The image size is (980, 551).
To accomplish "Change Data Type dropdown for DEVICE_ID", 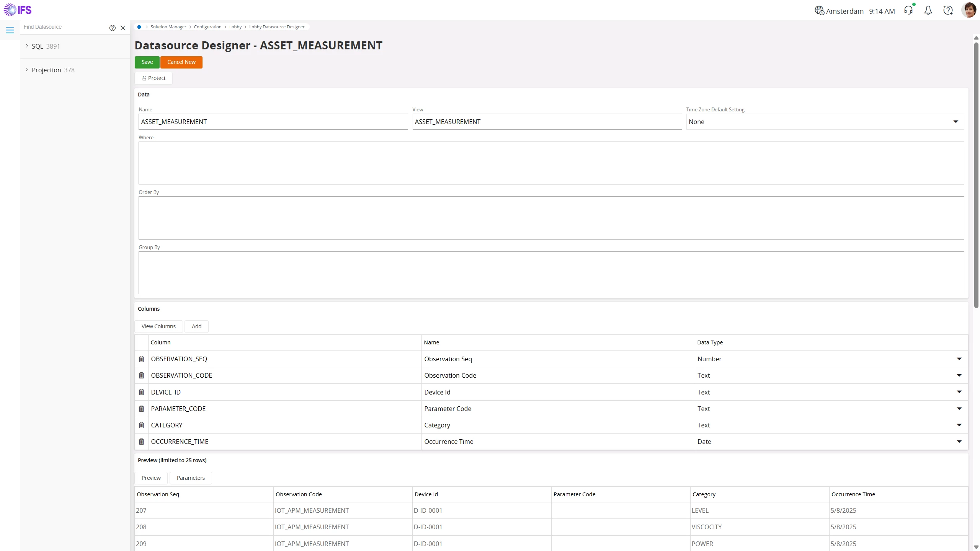I will click(959, 392).
